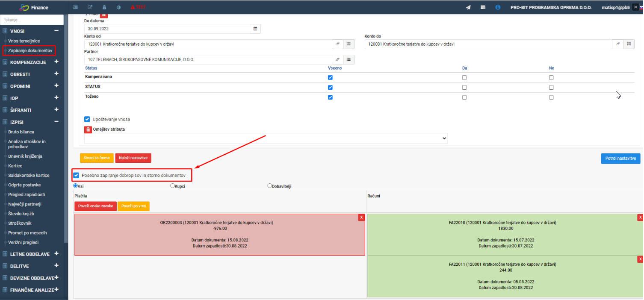Click trash icon next to Omejitev atributa
Screen dimensions: 644x300
88,129
